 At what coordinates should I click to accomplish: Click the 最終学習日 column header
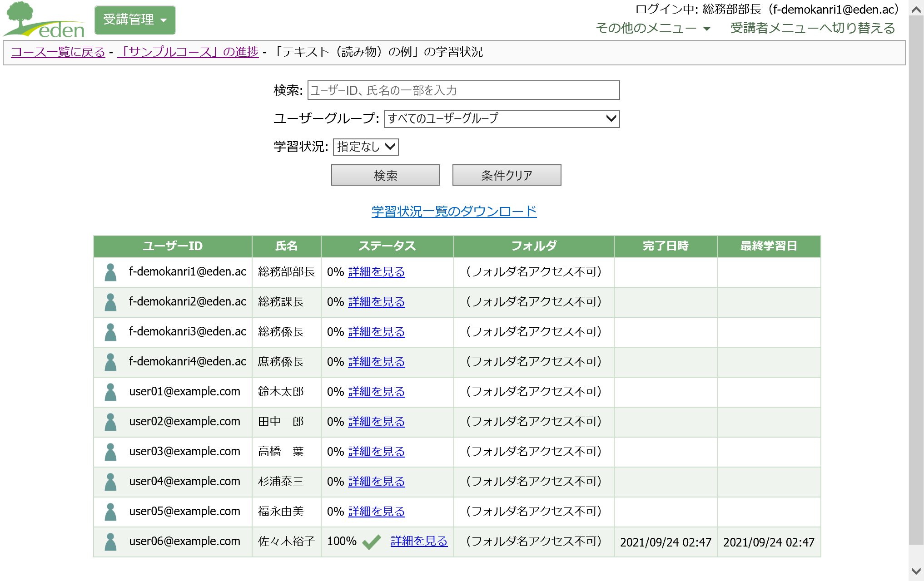(x=769, y=246)
